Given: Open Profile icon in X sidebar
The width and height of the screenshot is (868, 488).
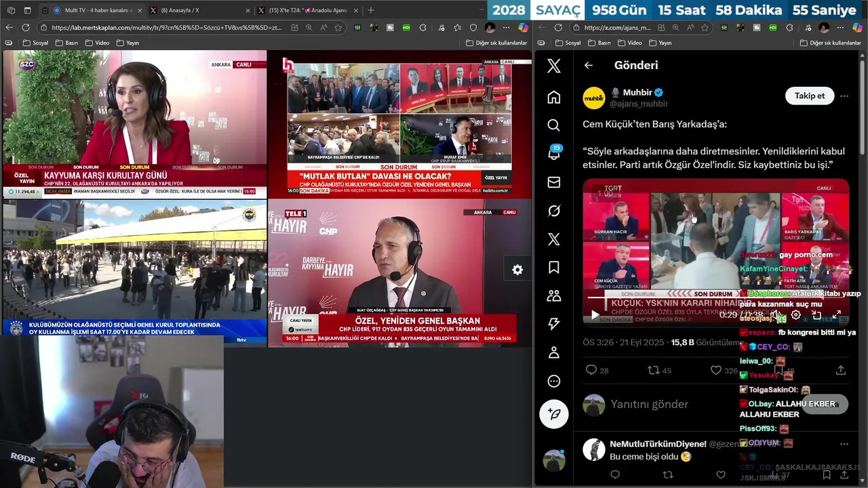Looking at the screenshot, I should coord(554,352).
